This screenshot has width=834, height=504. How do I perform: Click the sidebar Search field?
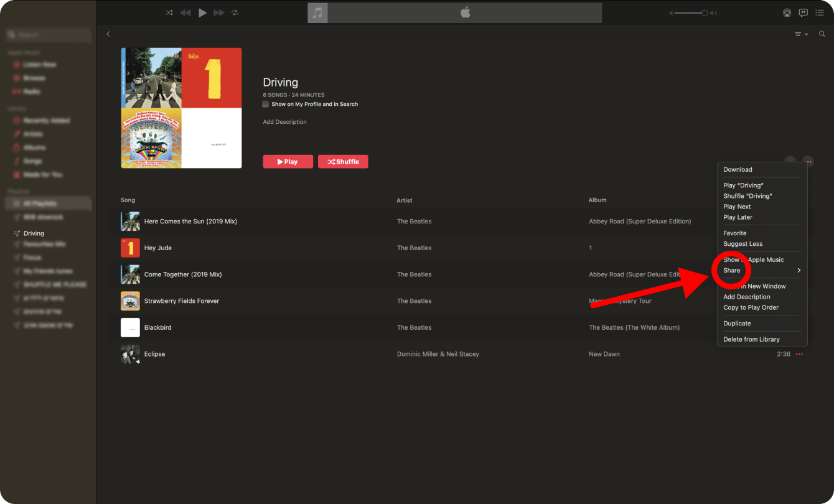coord(49,35)
